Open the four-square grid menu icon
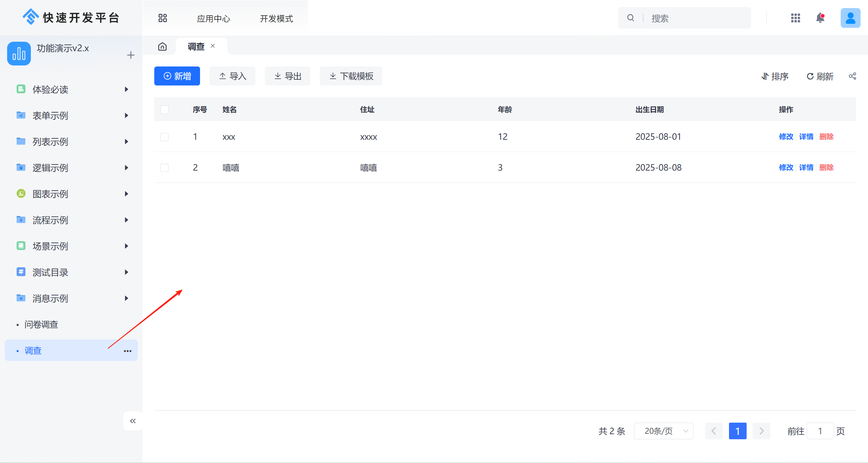 coord(163,18)
